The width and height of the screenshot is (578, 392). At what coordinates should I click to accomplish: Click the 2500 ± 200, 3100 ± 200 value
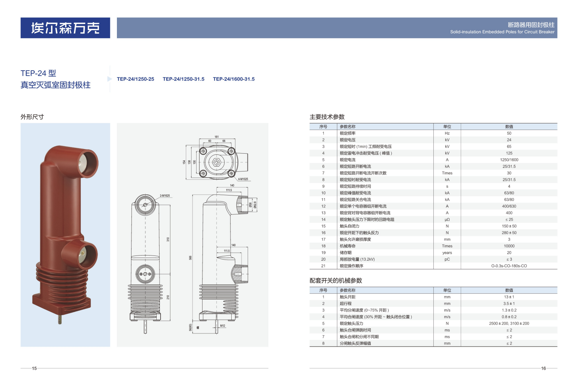509,324
